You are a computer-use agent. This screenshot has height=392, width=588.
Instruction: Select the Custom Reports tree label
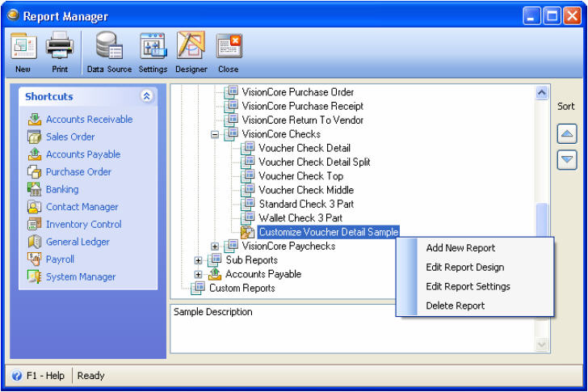tap(241, 288)
